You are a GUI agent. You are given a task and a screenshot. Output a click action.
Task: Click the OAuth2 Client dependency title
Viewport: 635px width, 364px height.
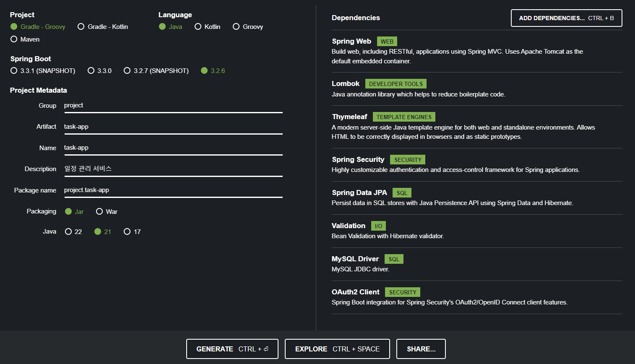(x=356, y=292)
